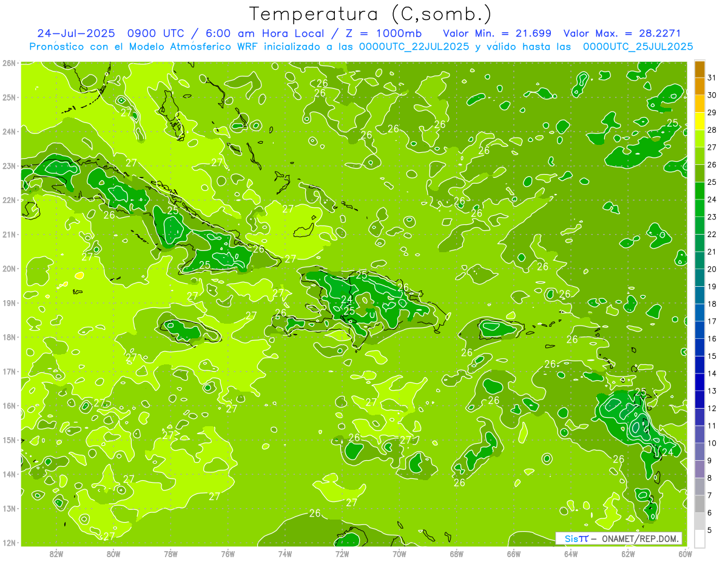Click longitude axis label '68W'
728x562 pixels.
[456, 554]
